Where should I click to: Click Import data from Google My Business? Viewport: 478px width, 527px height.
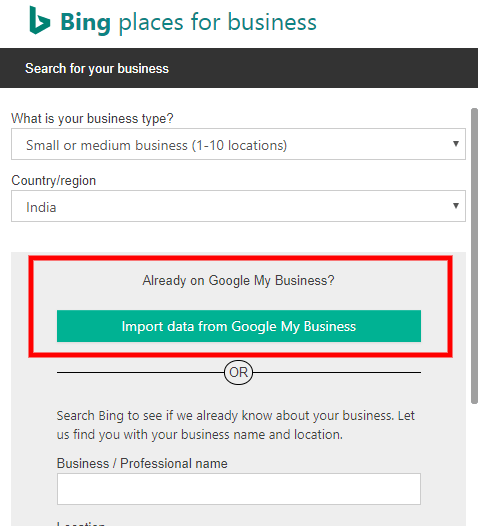point(239,326)
